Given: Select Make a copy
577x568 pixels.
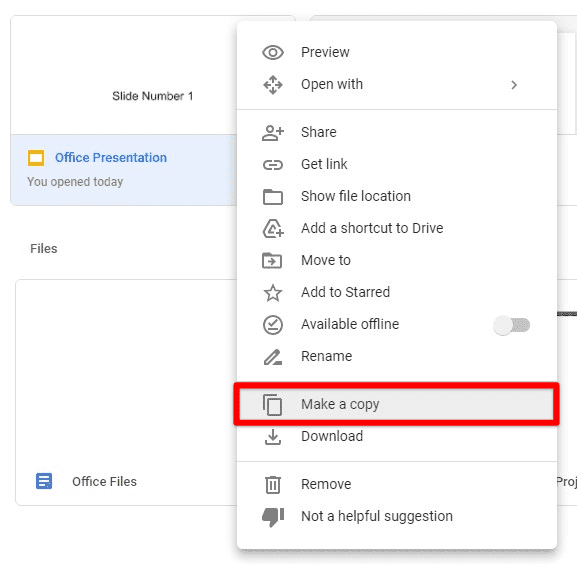Looking at the screenshot, I should click(x=397, y=404).
